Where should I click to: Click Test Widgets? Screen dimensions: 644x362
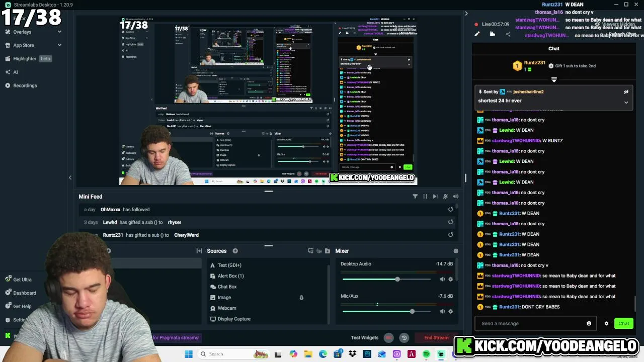(x=364, y=338)
